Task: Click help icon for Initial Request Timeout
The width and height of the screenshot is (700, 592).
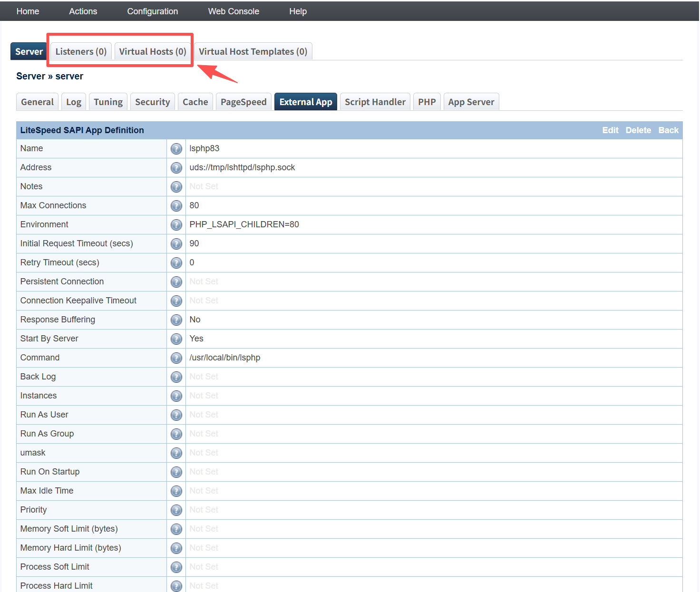Action: click(x=176, y=244)
